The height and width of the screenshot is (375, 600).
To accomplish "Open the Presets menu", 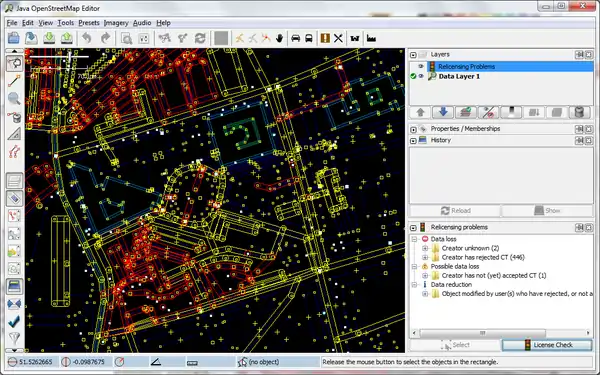I will 89,23.
